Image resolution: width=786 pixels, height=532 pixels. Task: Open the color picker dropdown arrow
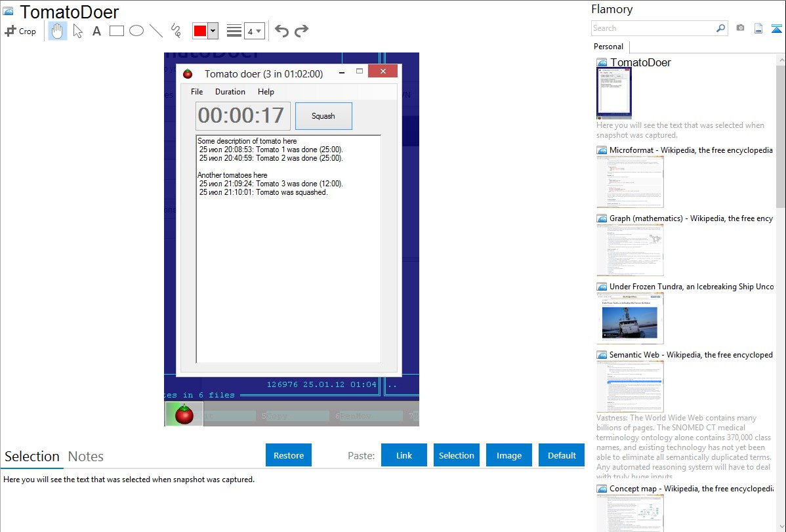point(213,31)
